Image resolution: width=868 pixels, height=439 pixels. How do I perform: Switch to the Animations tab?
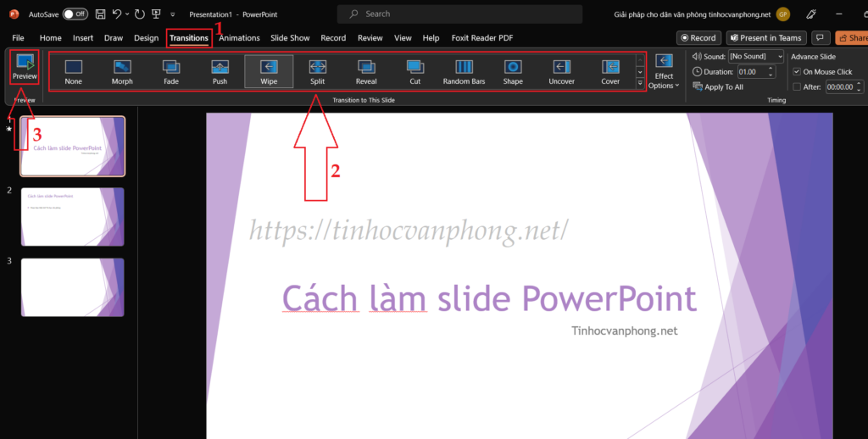[239, 37]
